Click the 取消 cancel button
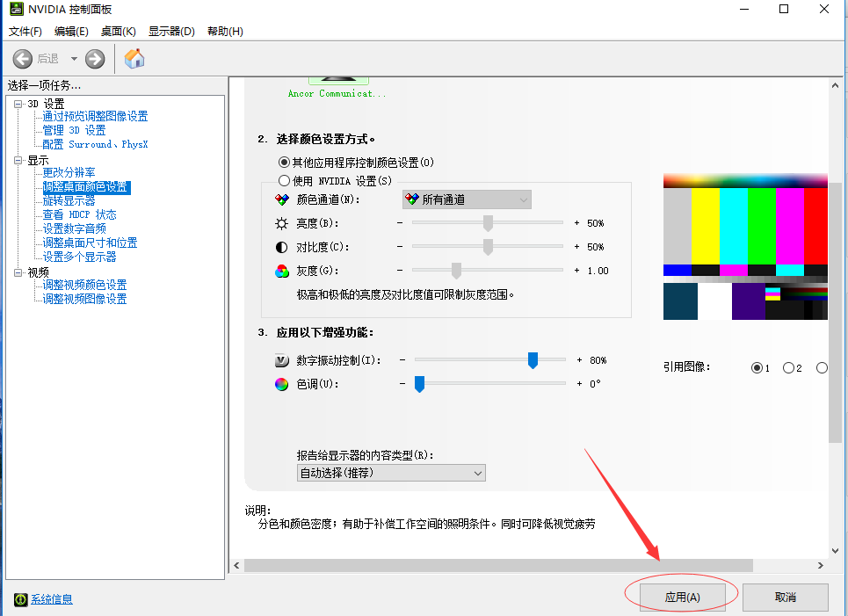 [786, 597]
